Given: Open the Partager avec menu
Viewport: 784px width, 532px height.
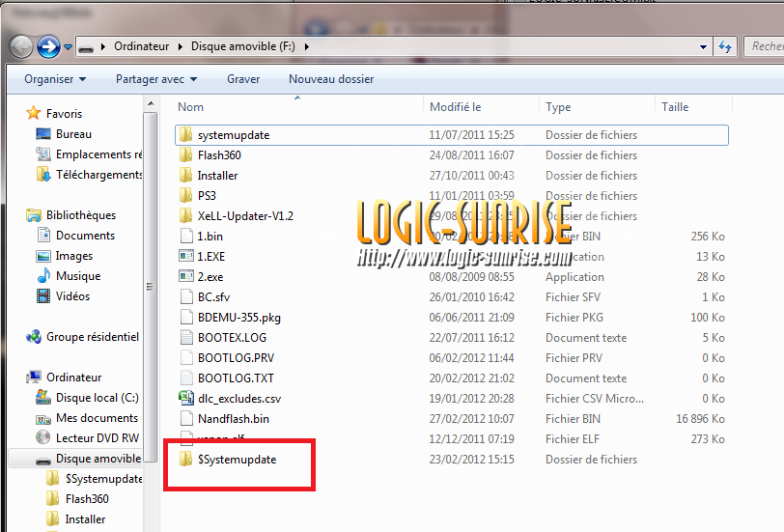Looking at the screenshot, I should tap(156, 79).
